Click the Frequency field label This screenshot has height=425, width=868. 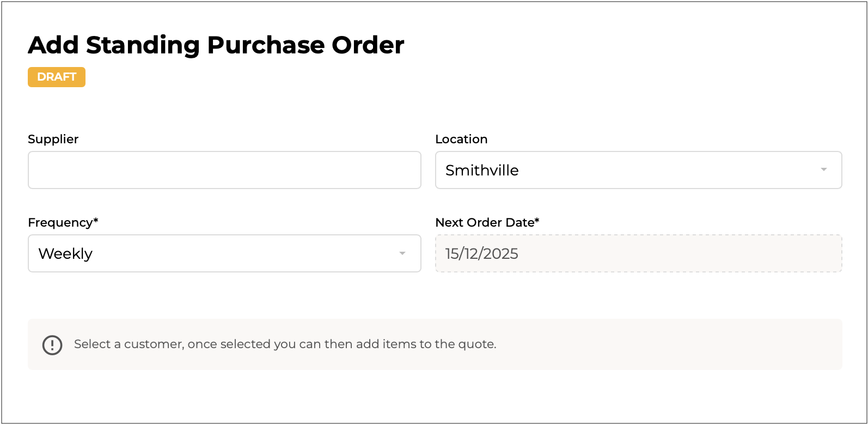(60, 222)
